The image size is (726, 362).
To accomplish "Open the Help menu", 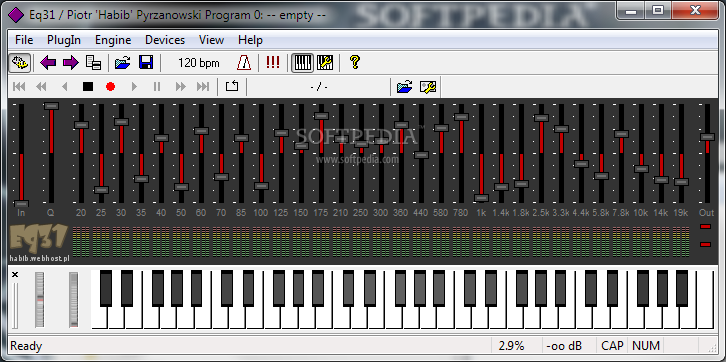I will (x=250, y=40).
